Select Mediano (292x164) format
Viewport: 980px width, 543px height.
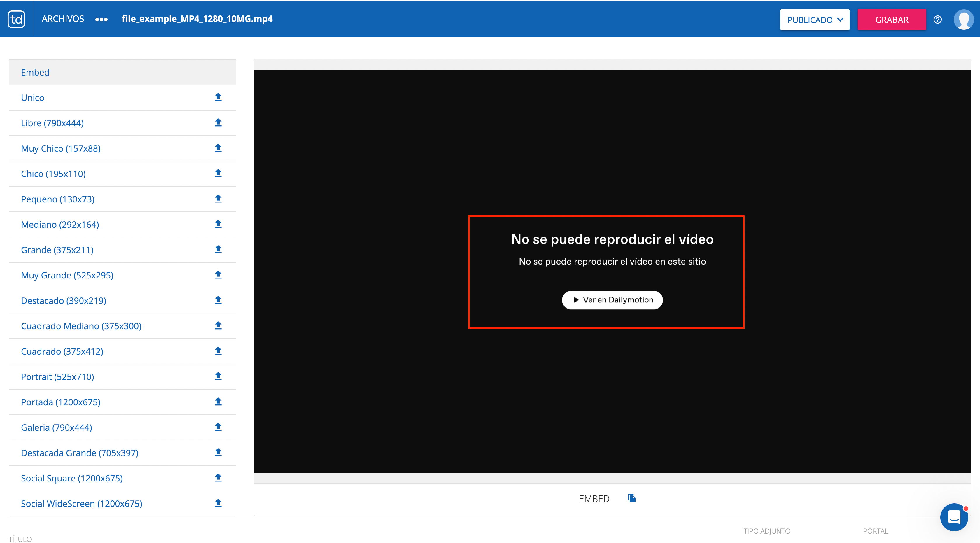[60, 224]
